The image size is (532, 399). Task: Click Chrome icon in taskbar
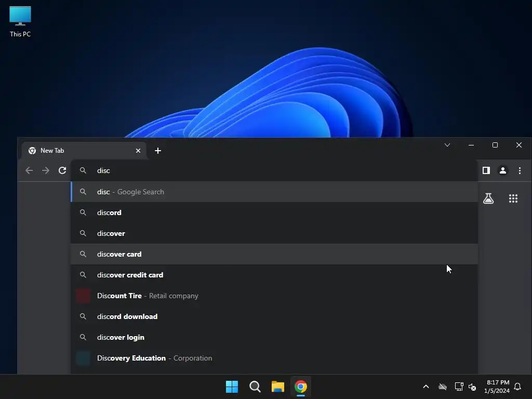301,387
